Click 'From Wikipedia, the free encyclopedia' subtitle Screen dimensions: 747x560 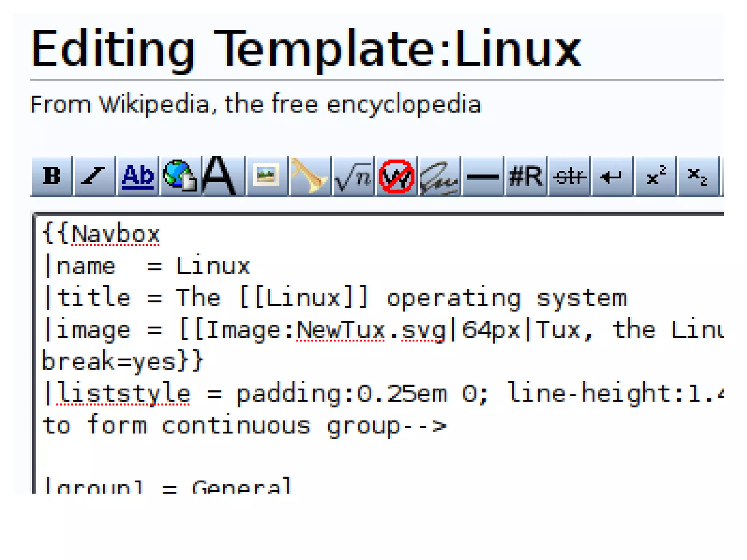255,105
